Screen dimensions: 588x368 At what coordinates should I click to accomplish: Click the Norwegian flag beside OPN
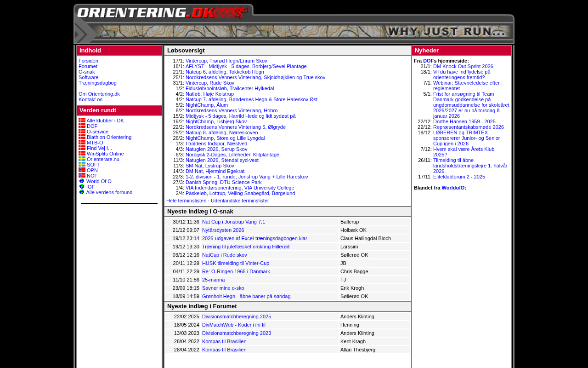point(82,170)
